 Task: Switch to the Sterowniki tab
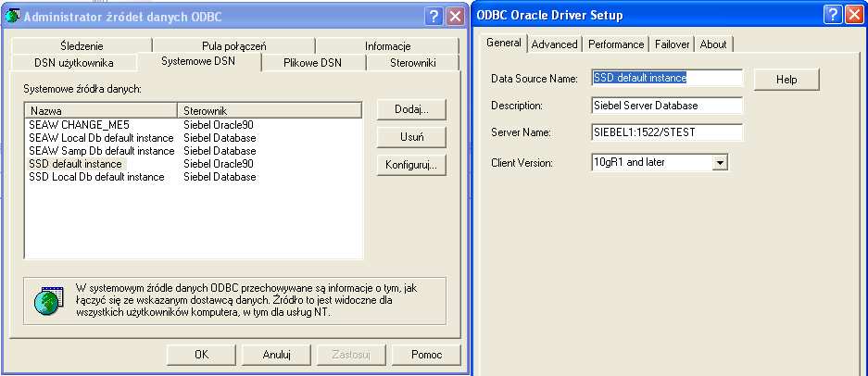(x=413, y=63)
